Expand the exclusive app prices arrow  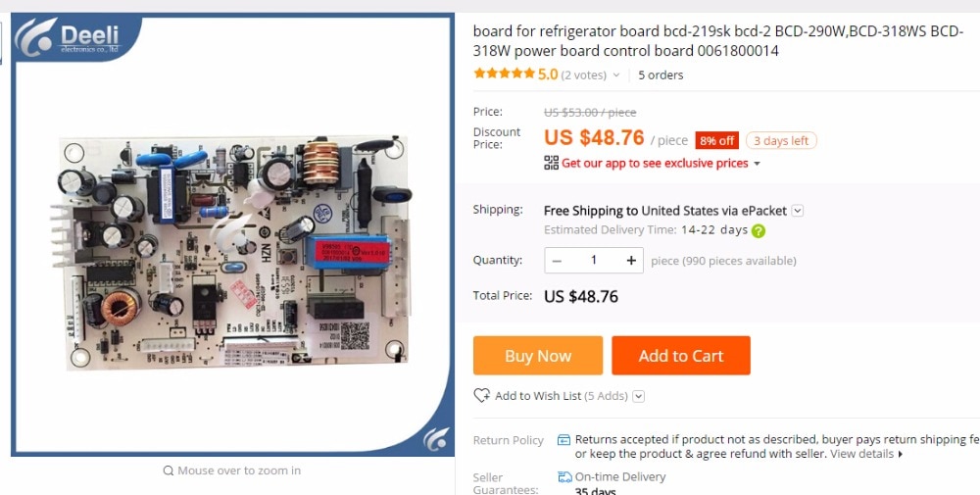757,164
